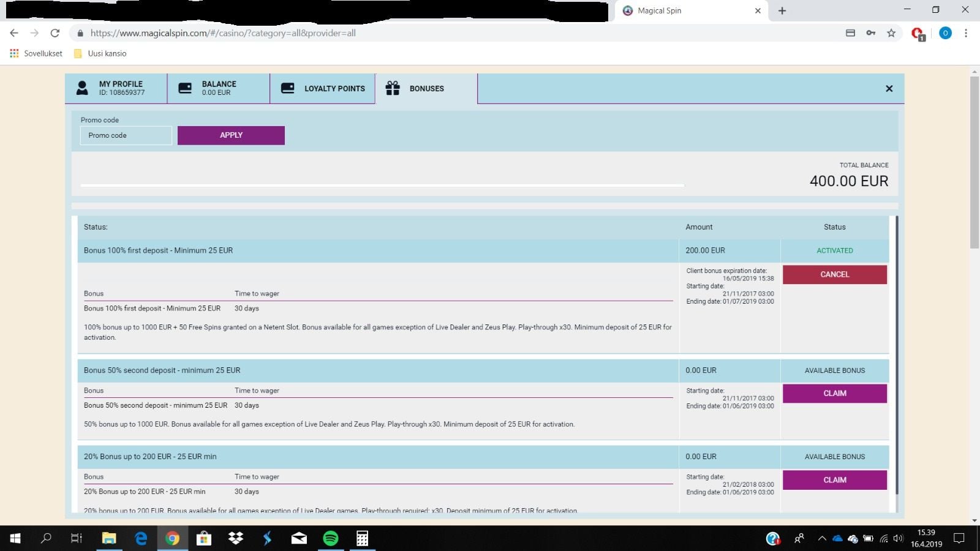Screen dimensions: 980x551
Task: Bookmark this page with the star
Action: (891, 33)
